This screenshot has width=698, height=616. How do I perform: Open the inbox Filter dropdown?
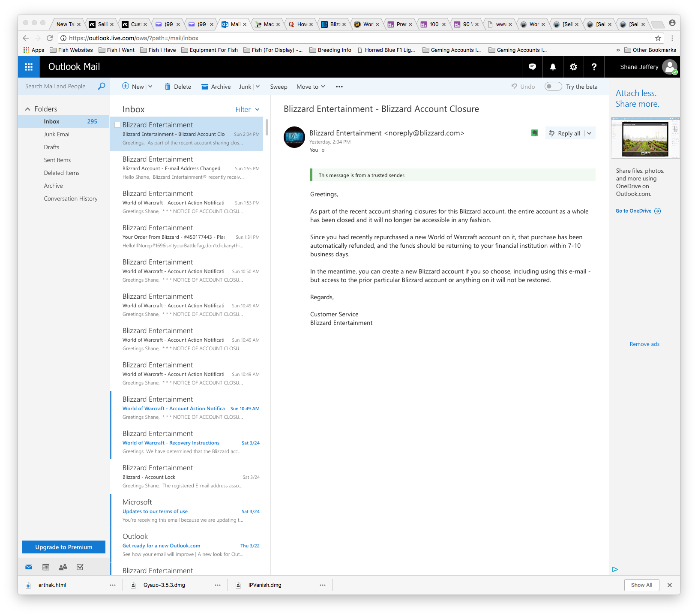coord(247,109)
